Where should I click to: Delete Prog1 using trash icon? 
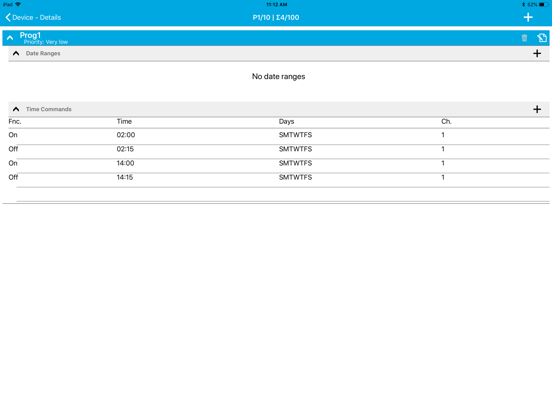(x=524, y=38)
